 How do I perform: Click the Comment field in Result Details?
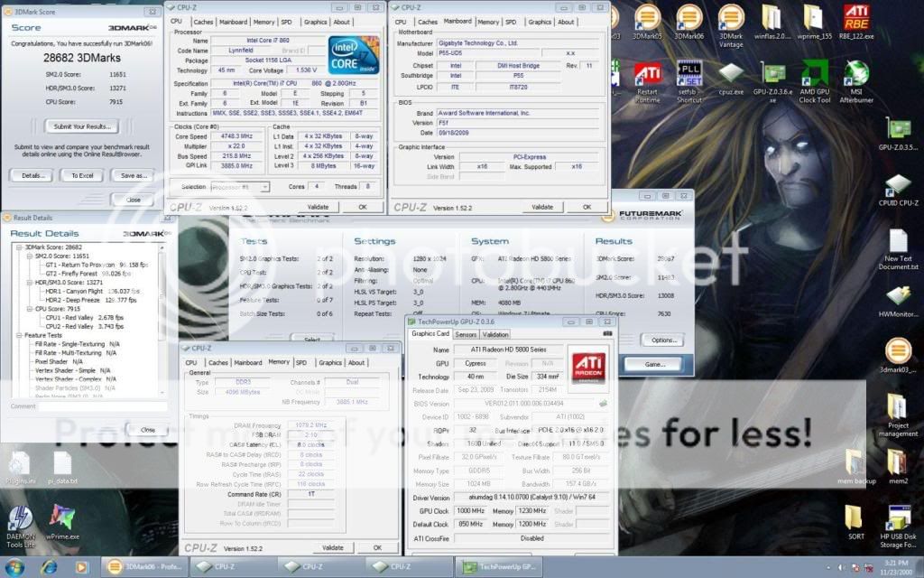pyautogui.click(x=103, y=406)
